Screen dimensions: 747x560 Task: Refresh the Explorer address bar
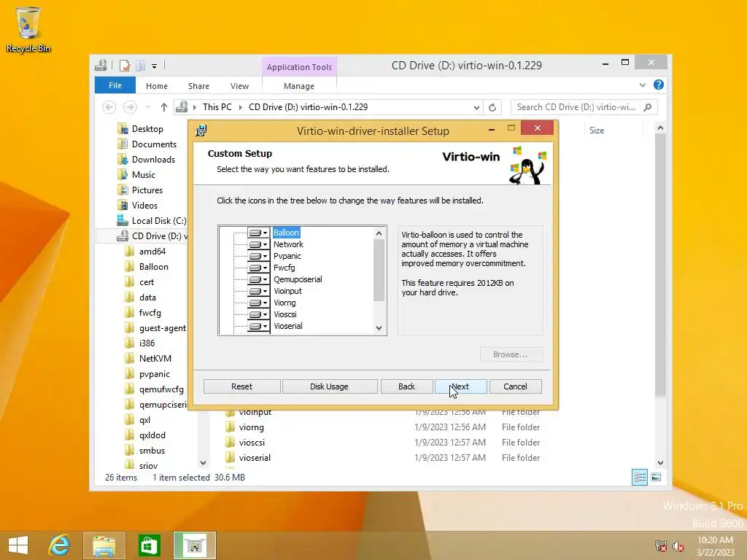pos(492,108)
